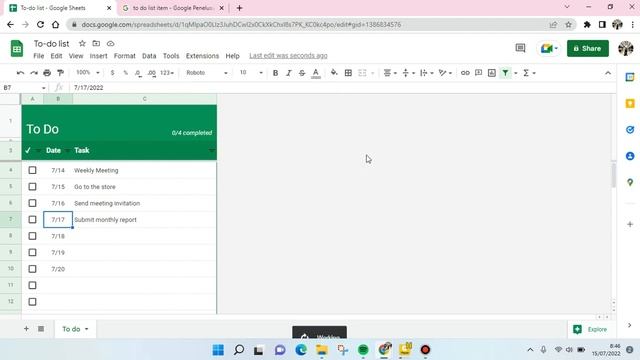Open Google Keep side panel
The height and width of the screenshot is (360, 640).
[x=630, y=103]
